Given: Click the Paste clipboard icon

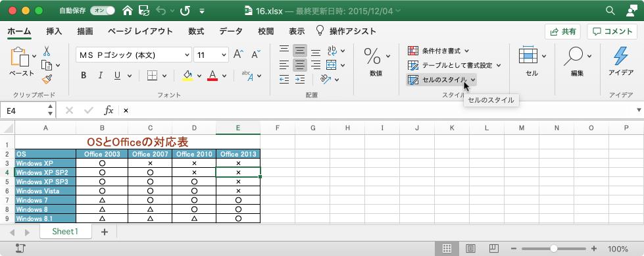Looking at the screenshot, I should [20, 57].
